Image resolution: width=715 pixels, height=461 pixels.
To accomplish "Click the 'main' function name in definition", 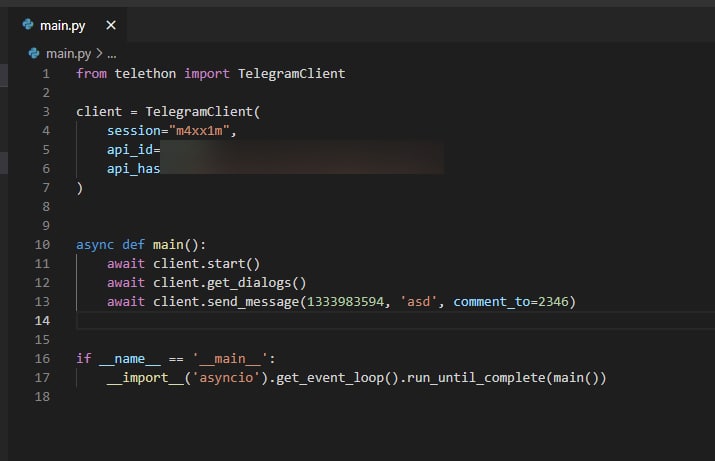I will (x=168, y=245).
